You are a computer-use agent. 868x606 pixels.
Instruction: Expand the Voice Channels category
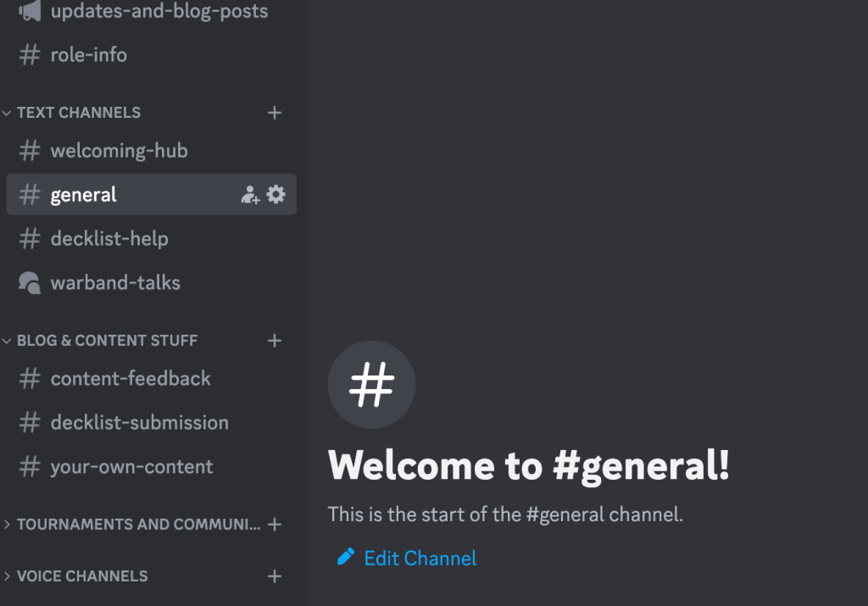pyautogui.click(x=81, y=576)
